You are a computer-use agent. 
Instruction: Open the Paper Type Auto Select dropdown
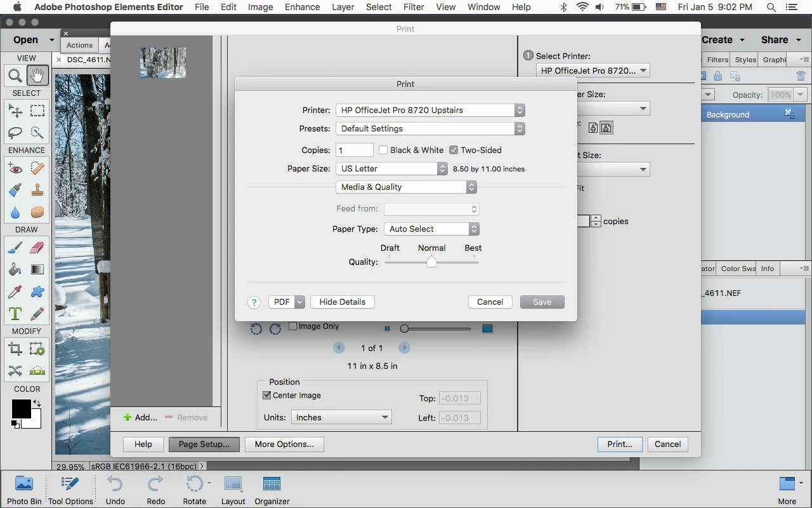tap(431, 229)
